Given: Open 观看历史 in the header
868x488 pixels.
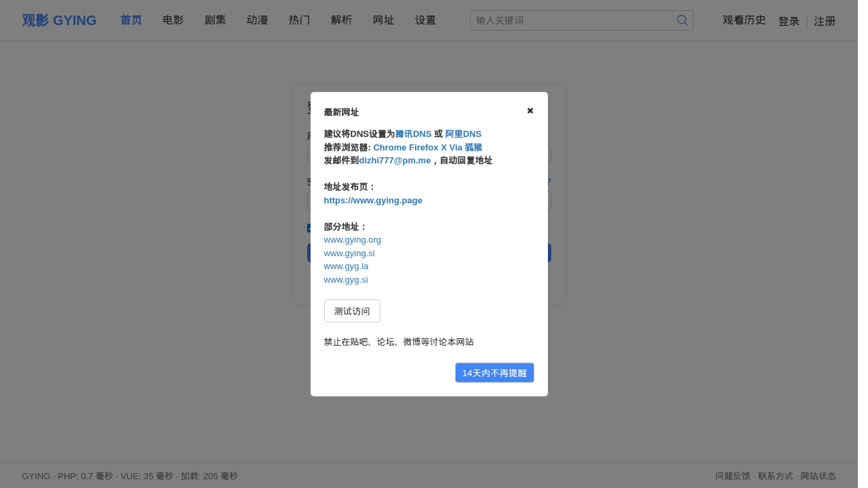Looking at the screenshot, I should tap(744, 20).
